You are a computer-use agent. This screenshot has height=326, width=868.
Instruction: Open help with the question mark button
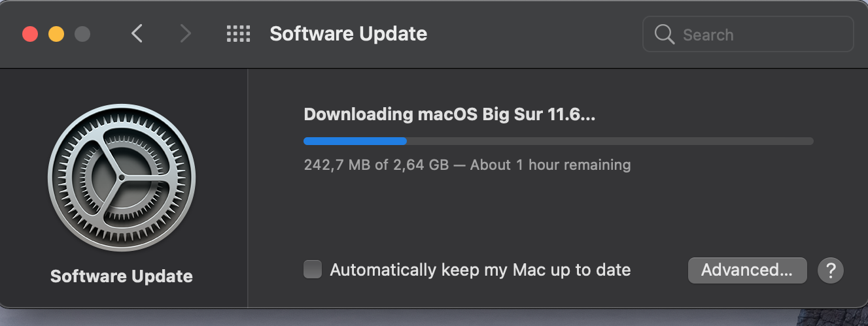pos(831,270)
